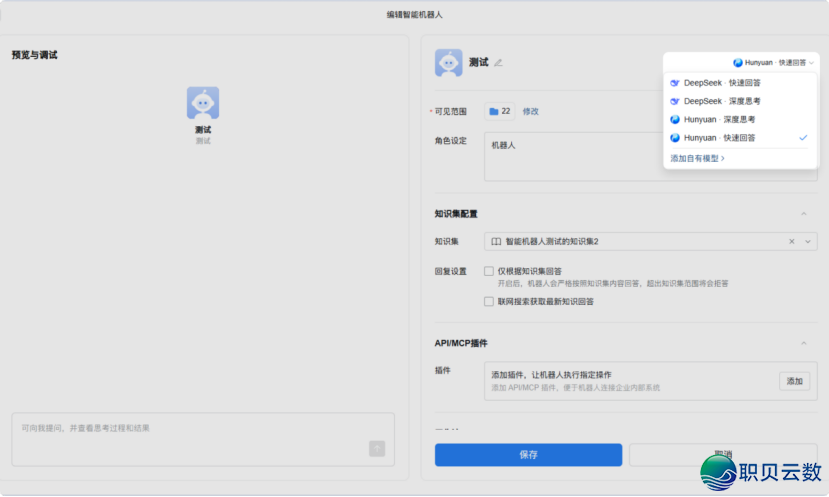This screenshot has height=497, width=829.
Task: Select DeepSeek · 快速回答 model
Action: (740, 83)
